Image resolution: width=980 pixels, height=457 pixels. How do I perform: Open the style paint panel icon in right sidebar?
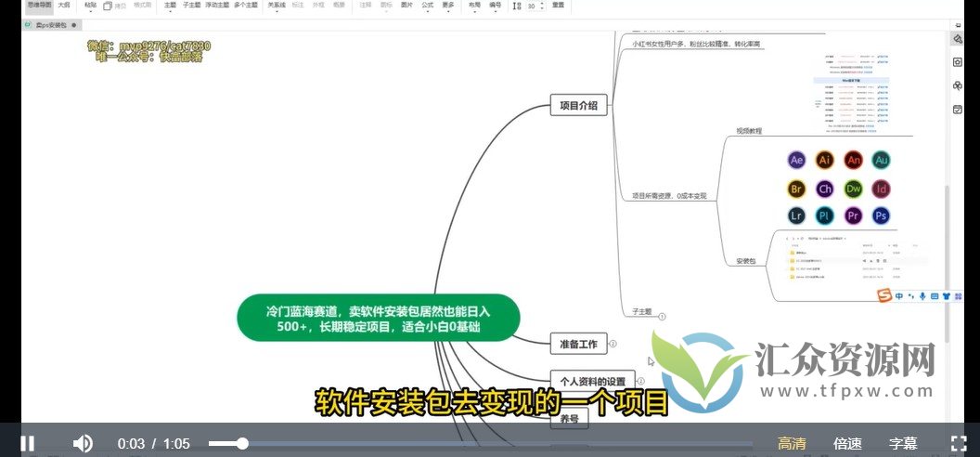point(957,39)
